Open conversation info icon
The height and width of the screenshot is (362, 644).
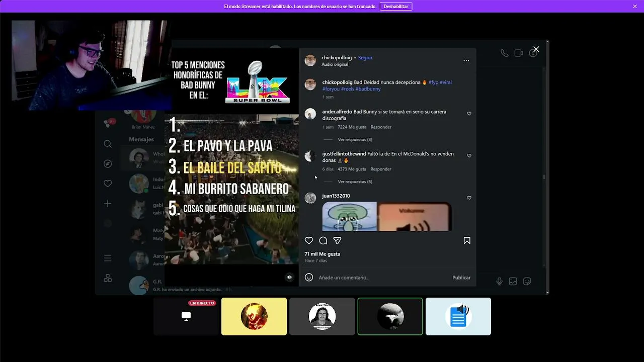533,53
